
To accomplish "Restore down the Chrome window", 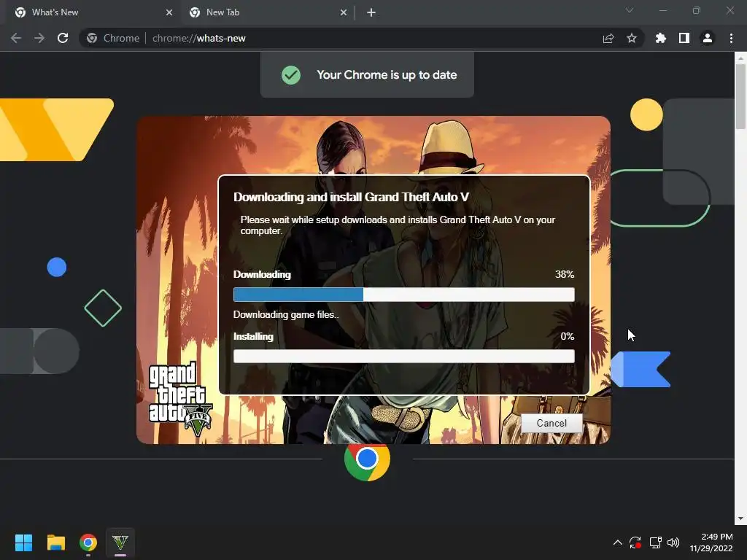I will pos(697,10).
